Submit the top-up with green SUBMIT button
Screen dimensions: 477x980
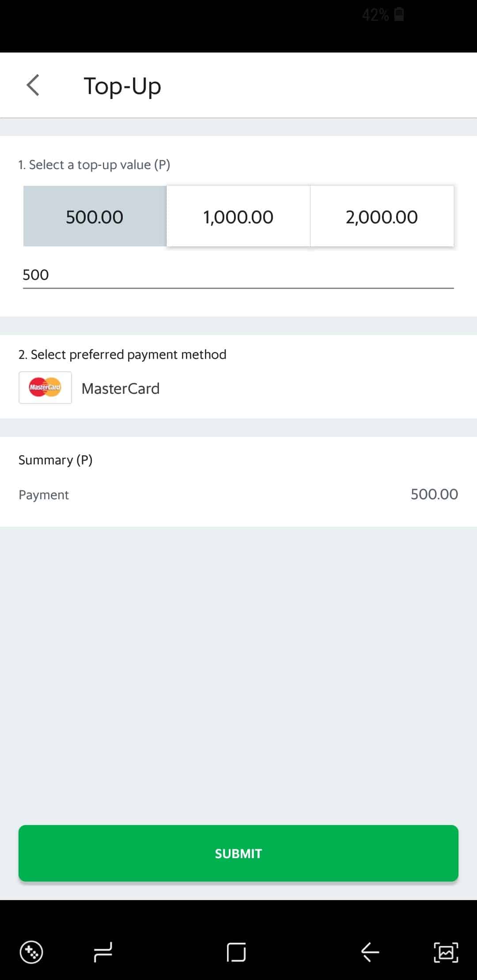[238, 853]
